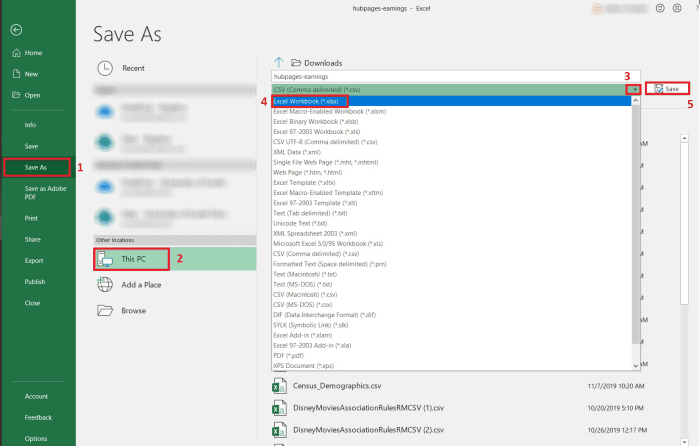Screen dimensions: 700x446
Task: Click the DisneyMoviesAssociationRulesRMCSV (1).csv file icon
Action: pos(279,408)
